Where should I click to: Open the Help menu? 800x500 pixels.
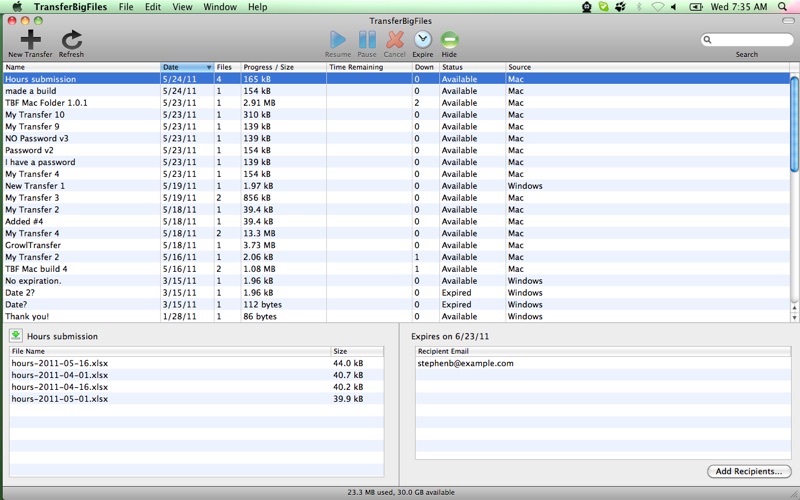click(258, 7)
